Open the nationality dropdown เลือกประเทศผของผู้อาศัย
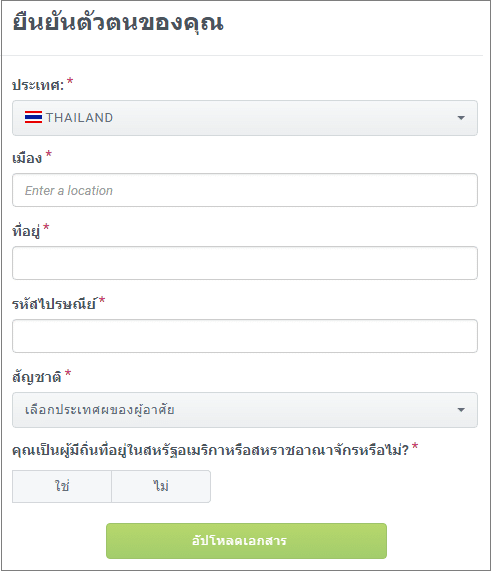The image size is (491, 572). [245, 410]
